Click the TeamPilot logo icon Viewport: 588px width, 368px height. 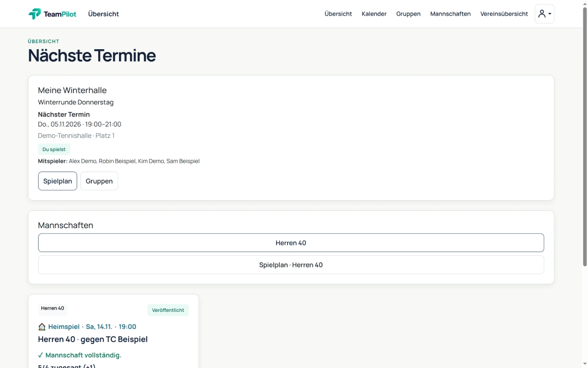pos(34,14)
